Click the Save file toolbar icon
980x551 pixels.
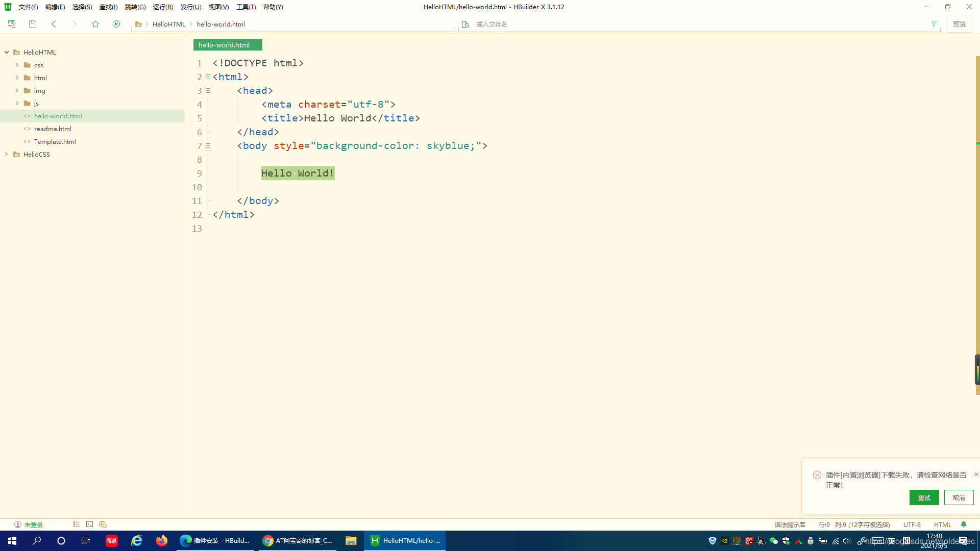point(33,24)
